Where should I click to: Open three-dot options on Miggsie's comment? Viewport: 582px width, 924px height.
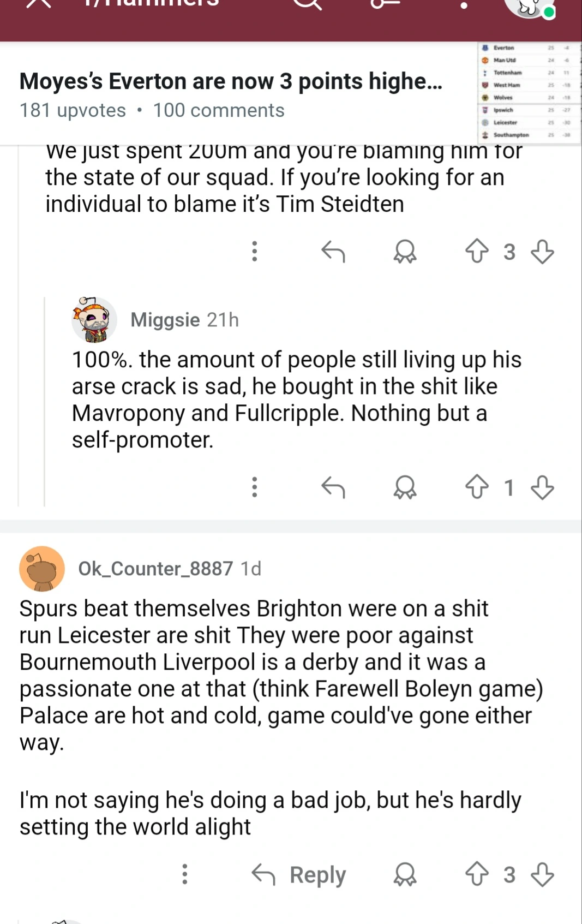pyautogui.click(x=254, y=487)
